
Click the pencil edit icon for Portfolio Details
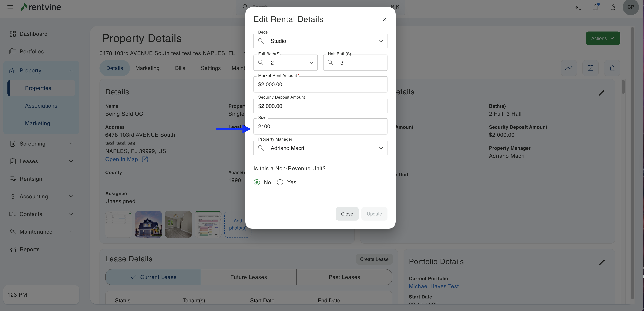tap(602, 262)
